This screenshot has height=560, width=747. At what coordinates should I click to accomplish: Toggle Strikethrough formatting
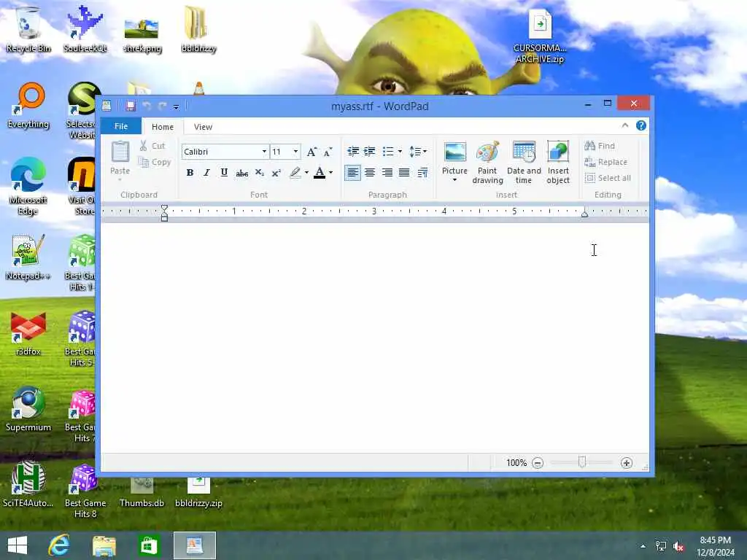tap(241, 173)
